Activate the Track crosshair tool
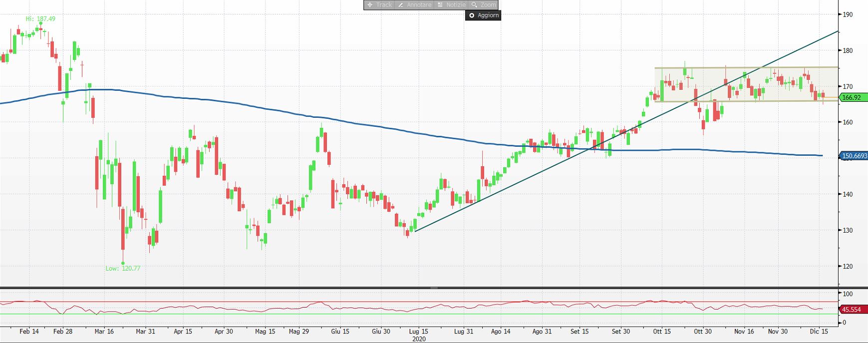868x343 pixels. [379, 4]
